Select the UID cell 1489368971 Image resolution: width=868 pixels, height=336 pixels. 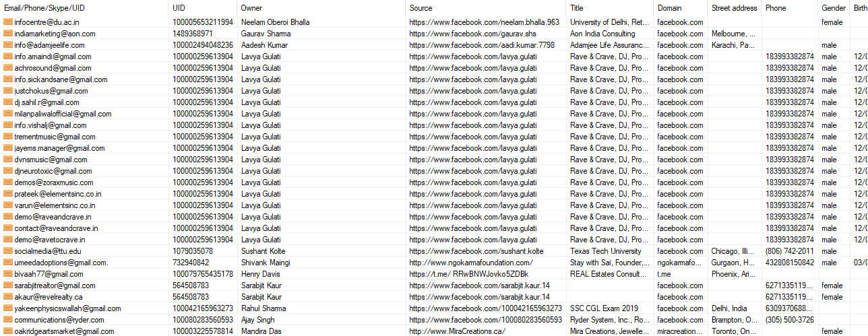click(193, 34)
